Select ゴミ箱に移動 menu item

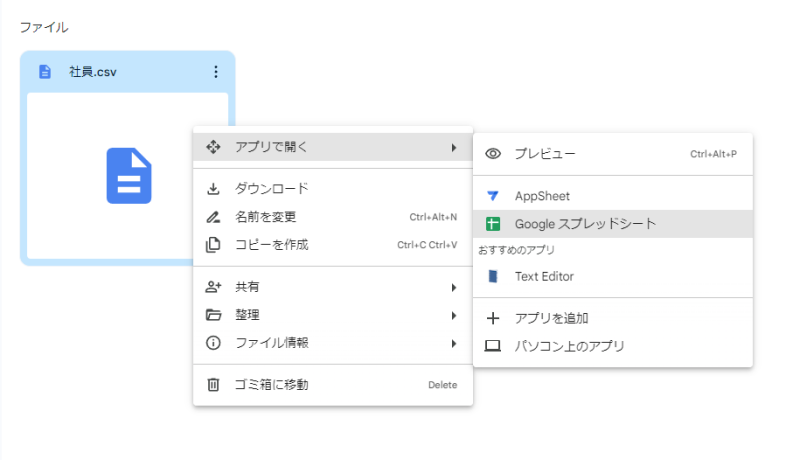[333, 385]
